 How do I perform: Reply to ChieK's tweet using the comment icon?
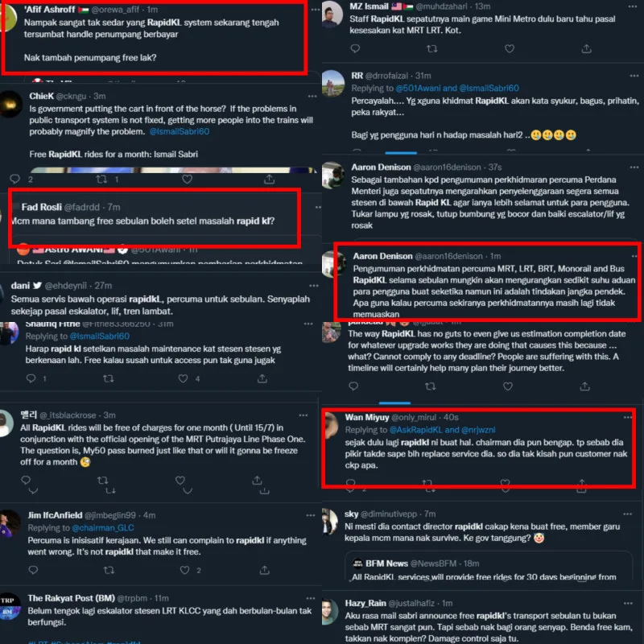point(15,179)
